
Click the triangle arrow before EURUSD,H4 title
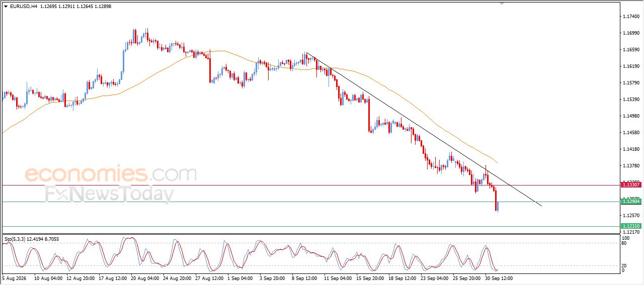[x=6, y=7]
